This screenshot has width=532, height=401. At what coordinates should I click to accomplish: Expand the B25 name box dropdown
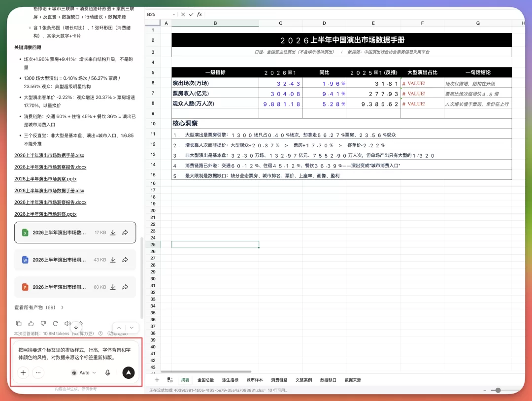173,14
